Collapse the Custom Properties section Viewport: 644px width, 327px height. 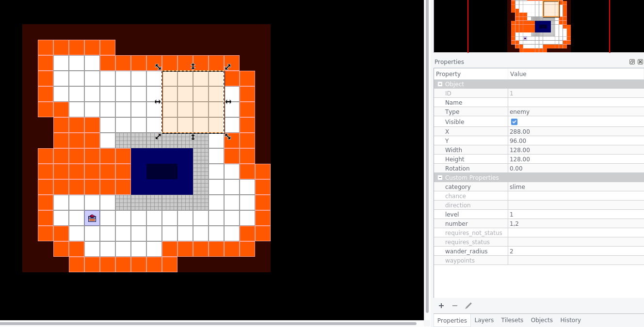point(440,177)
